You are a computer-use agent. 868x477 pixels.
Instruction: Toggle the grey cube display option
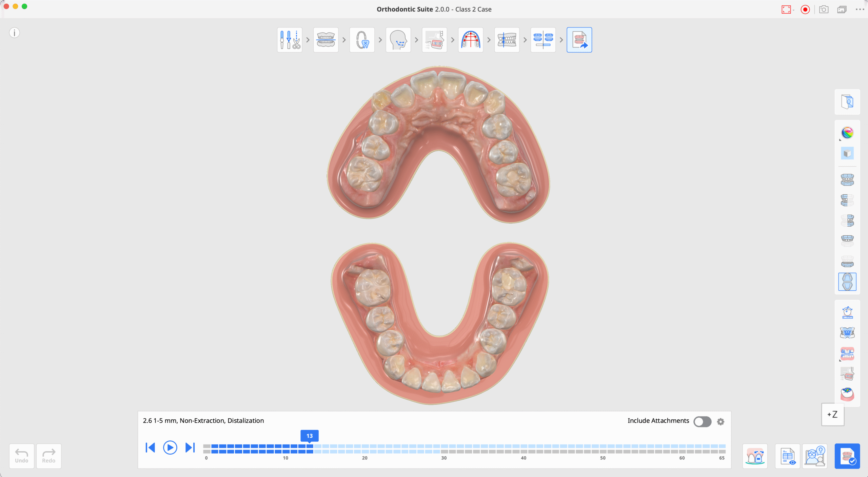coord(847,153)
